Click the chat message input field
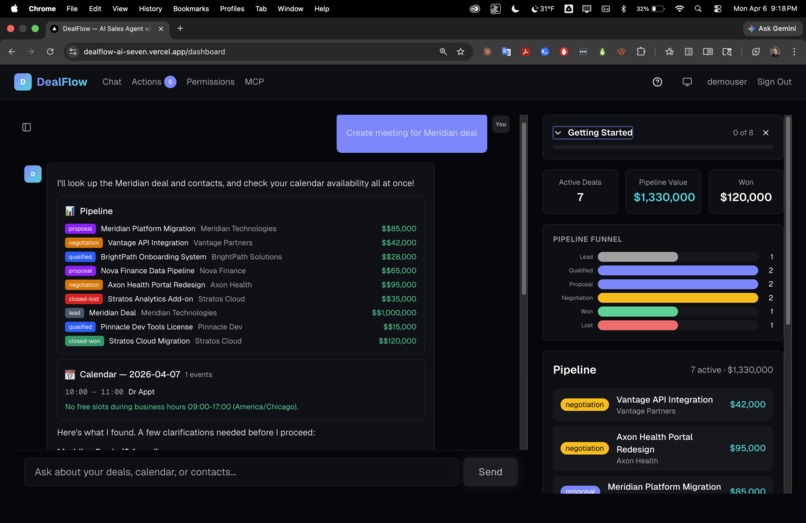Viewport: 806px width, 523px height. 242,472
